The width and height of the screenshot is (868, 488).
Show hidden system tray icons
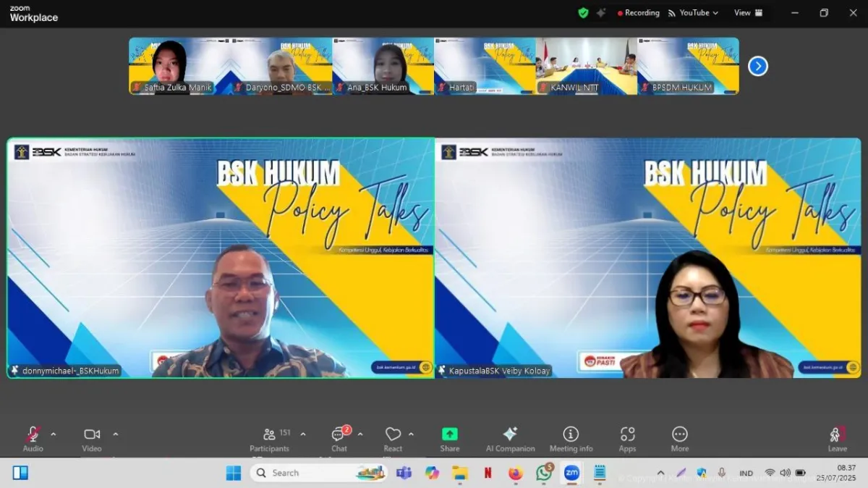click(x=660, y=473)
